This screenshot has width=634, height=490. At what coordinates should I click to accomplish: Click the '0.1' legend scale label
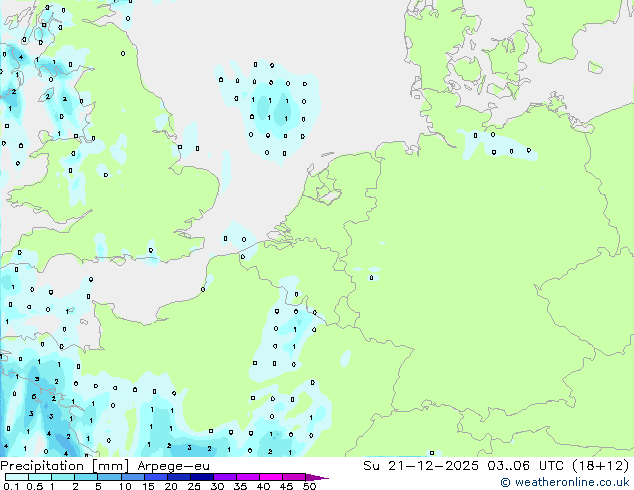click(11, 486)
